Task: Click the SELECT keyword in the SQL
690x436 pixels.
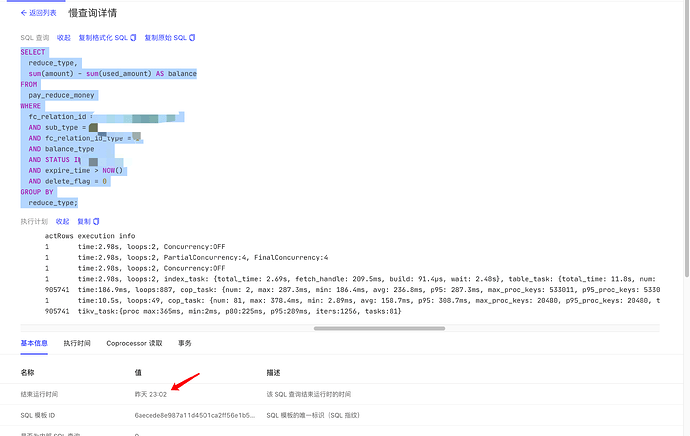Action: pos(33,52)
